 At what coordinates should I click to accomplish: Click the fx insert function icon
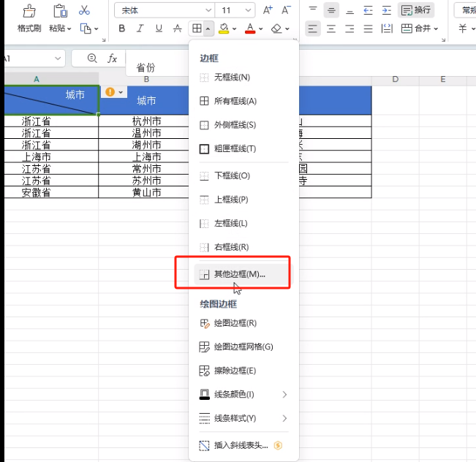112,58
